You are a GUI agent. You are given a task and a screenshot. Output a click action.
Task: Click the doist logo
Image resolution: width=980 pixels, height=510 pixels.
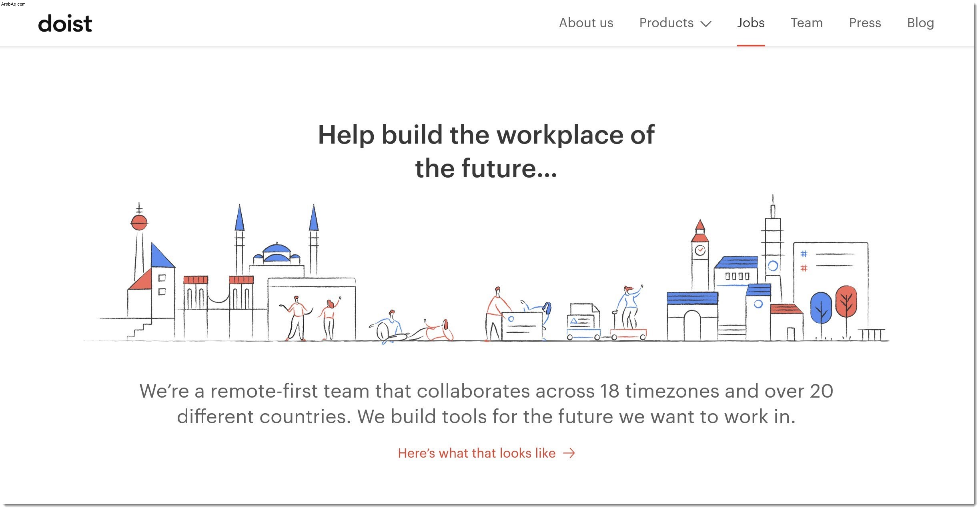[x=65, y=24]
